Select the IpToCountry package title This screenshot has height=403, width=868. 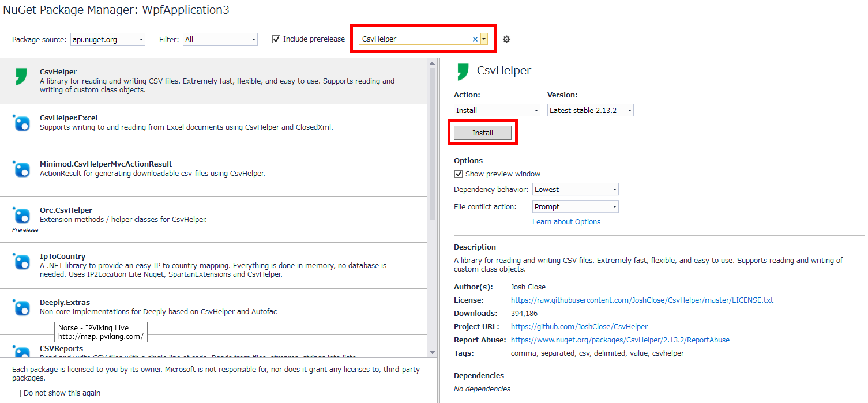click(62, 257)
